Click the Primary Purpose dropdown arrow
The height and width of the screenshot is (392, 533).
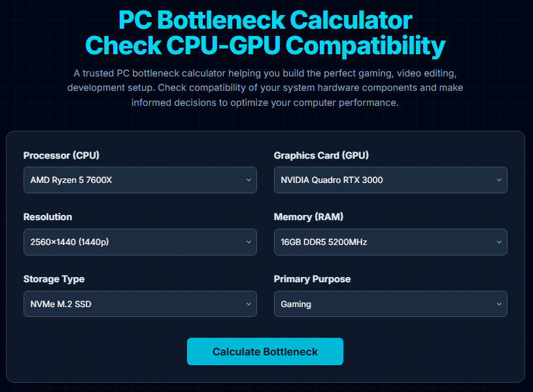(499, 304)
